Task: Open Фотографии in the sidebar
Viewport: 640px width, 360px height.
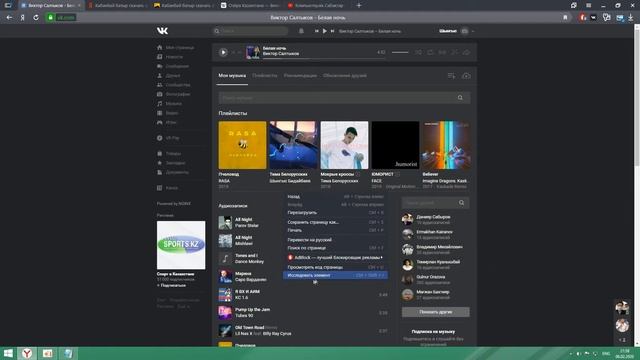Action: tap(173, 94)
